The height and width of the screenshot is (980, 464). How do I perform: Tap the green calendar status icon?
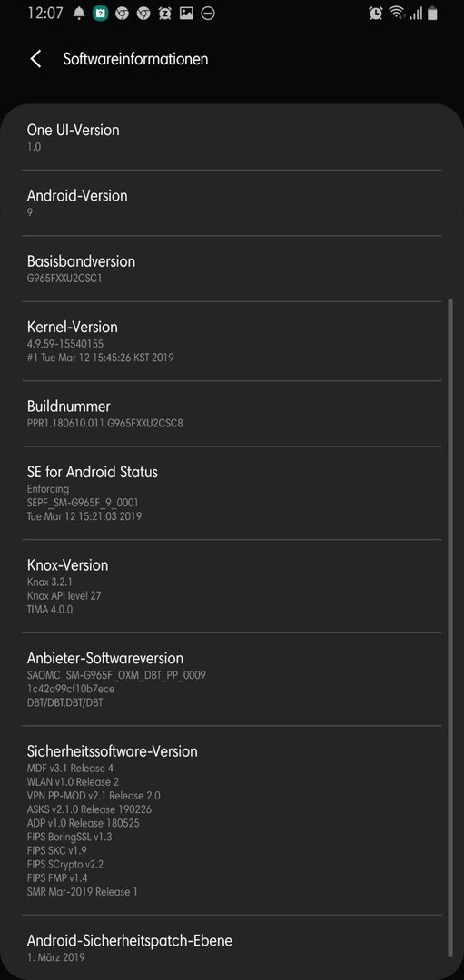[100, 13]
